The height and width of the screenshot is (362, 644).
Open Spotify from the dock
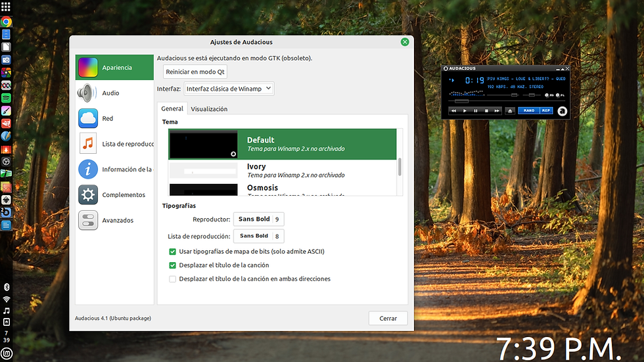click(6, 98)
